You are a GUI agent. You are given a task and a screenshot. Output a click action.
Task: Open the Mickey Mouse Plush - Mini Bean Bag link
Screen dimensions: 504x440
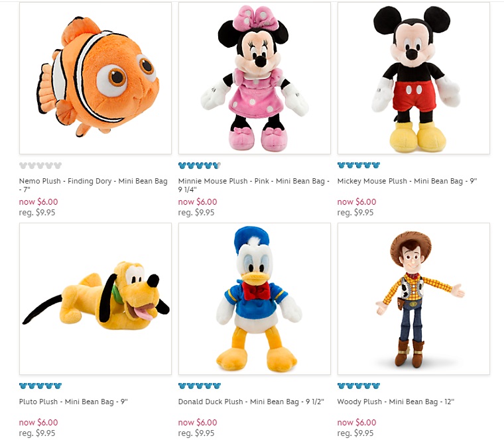click(x=407, y=181)
